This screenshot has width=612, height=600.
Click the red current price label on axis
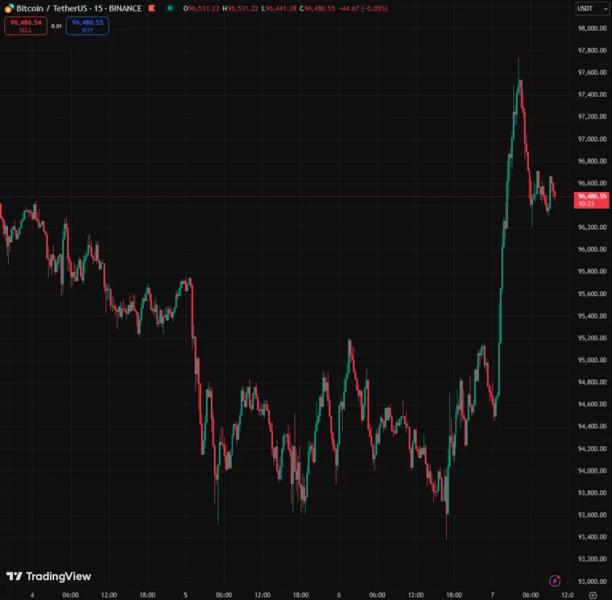pos(591,199)
